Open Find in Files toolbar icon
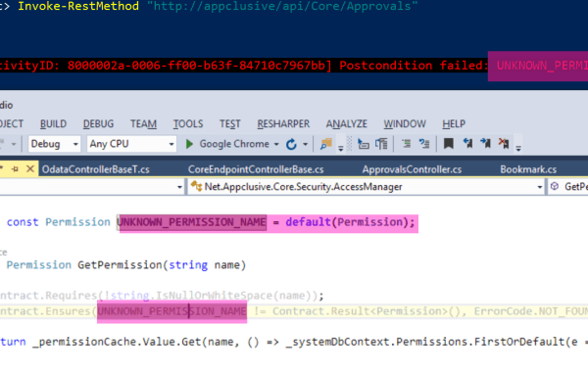Screen dimensions: 588x372 click(325, 144)
